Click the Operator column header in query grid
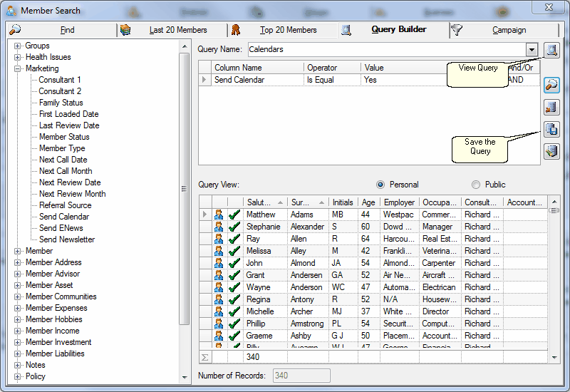 tap(332, 68)
